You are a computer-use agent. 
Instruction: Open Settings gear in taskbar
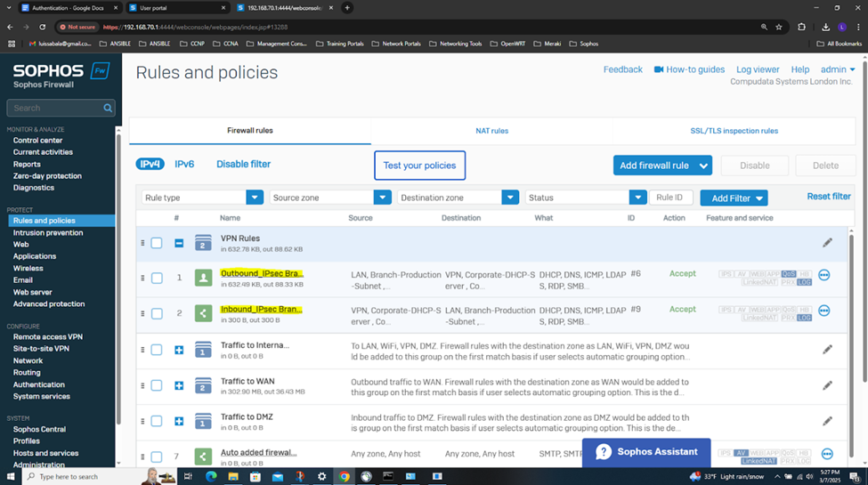coord(321,476)
